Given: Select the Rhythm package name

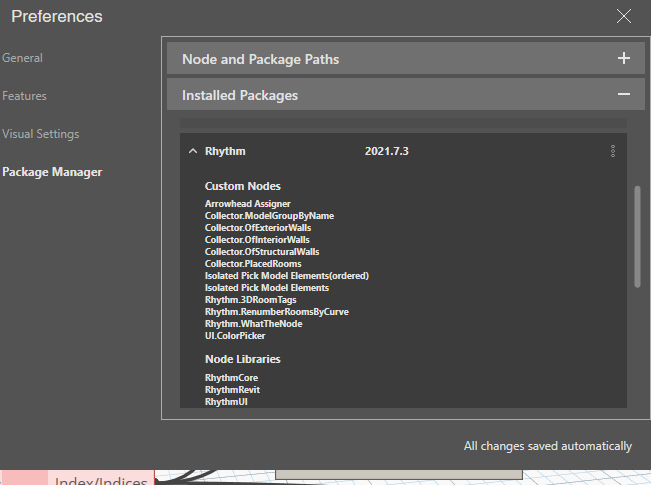Looking at the screenshot, I should (225, 151).
